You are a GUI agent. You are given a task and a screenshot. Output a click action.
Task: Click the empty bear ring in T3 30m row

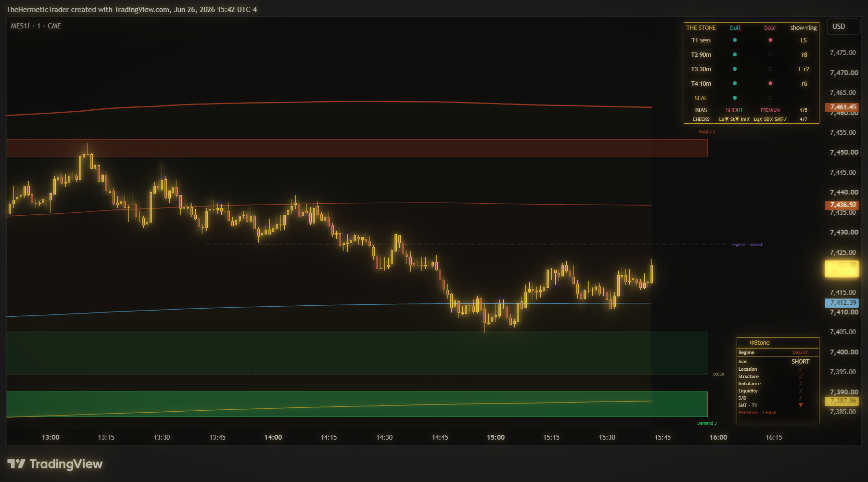click(x=770, y=69)
